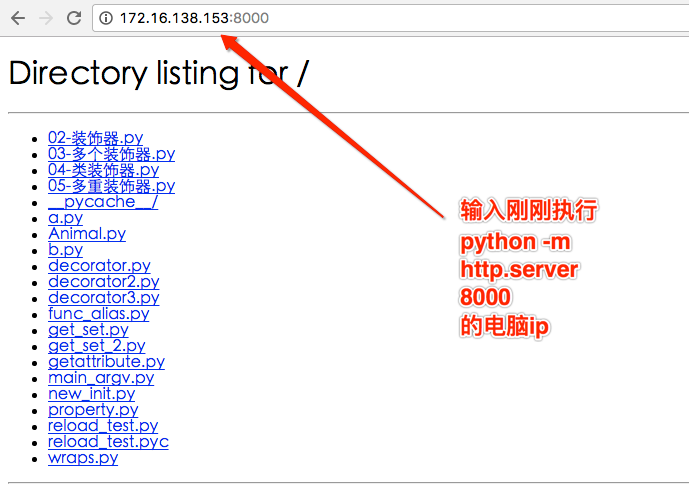Open the func_alias.py link
Image resolution: width=689 pixels, height=503 pixels.
click(98, 314)
